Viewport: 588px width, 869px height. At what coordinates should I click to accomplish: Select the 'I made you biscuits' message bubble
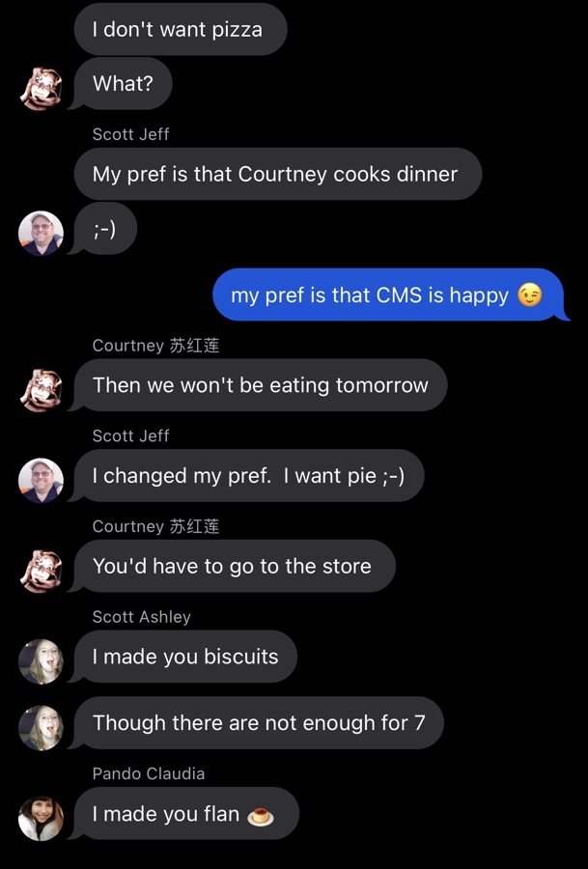pos(185,657)
